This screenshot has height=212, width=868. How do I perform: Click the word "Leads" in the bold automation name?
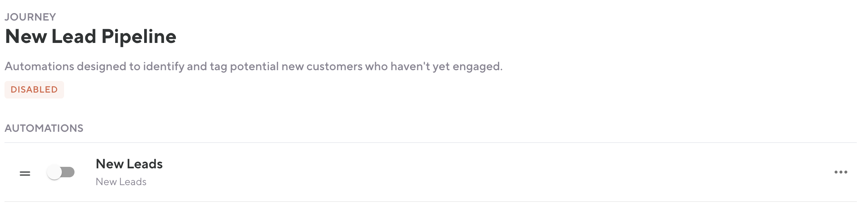coord(145,164)
